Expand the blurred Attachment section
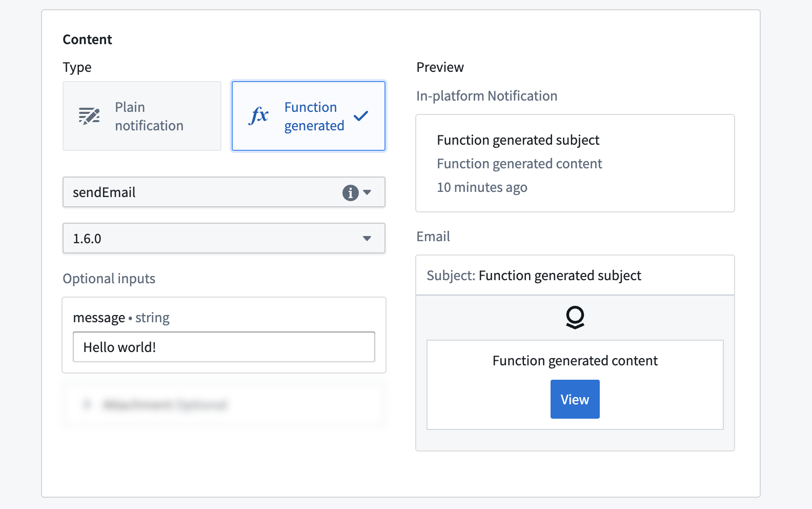 [224, 405]
